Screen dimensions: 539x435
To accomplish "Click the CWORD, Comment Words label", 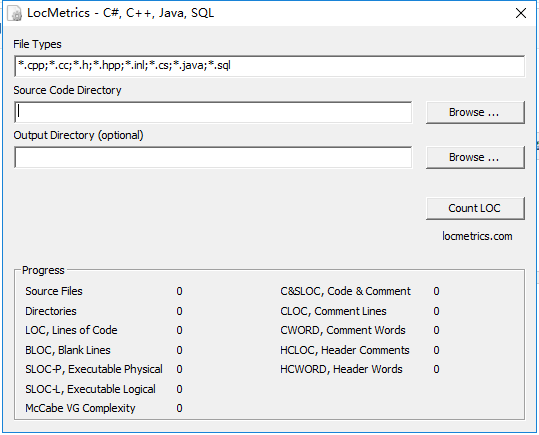I will pyautogui.click(x=343, y=330).
